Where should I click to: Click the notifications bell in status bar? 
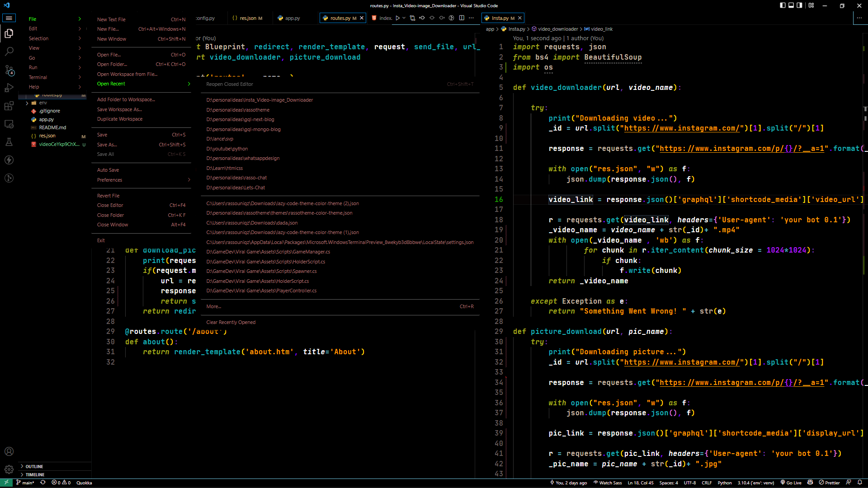(860, 483)
